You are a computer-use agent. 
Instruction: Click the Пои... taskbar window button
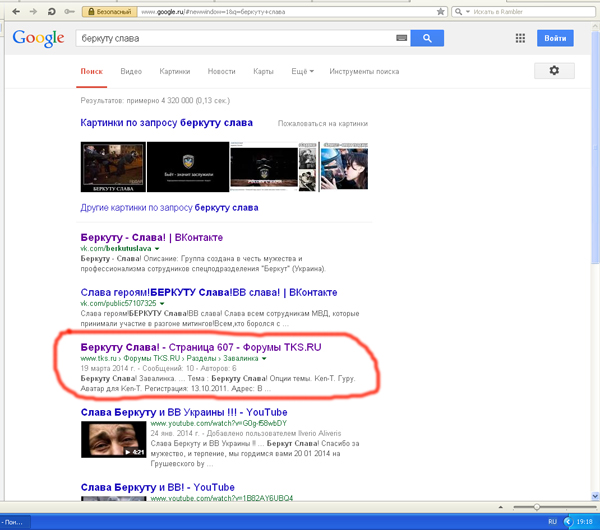[15, 522]
